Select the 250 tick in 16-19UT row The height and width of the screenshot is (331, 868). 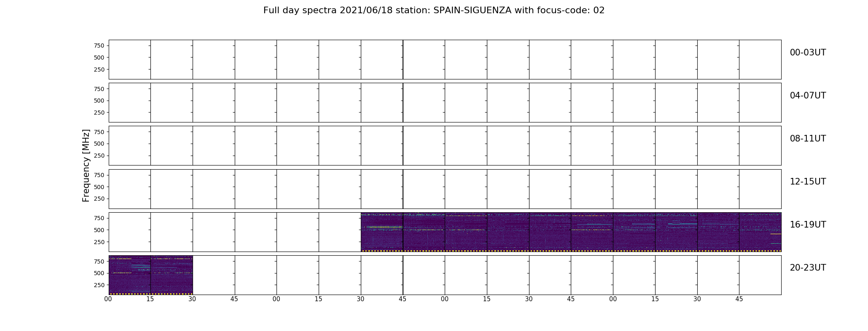(99, 242)
